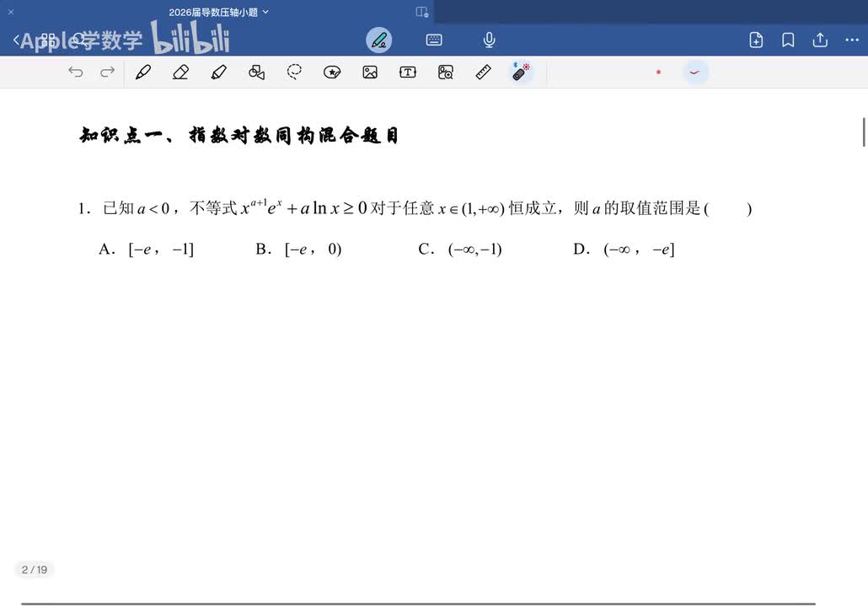Bookmark the current page
The image size is (868, 607).
point(788,40)
